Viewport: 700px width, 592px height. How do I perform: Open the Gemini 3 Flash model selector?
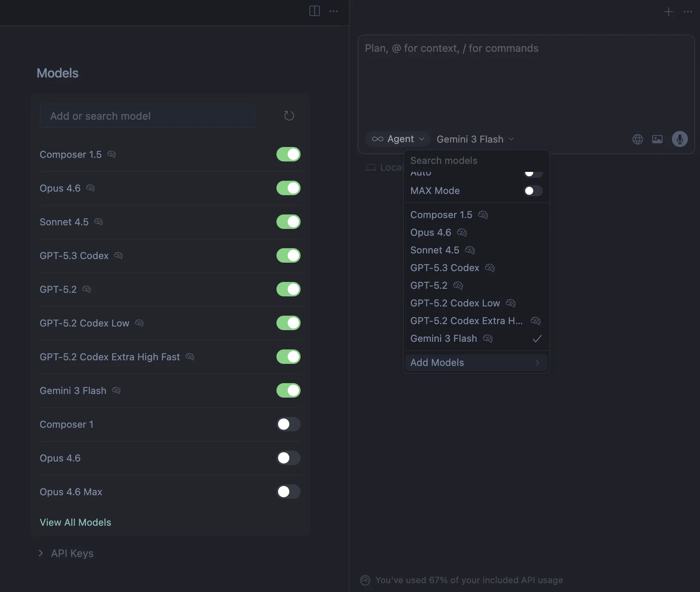(475, 139)
